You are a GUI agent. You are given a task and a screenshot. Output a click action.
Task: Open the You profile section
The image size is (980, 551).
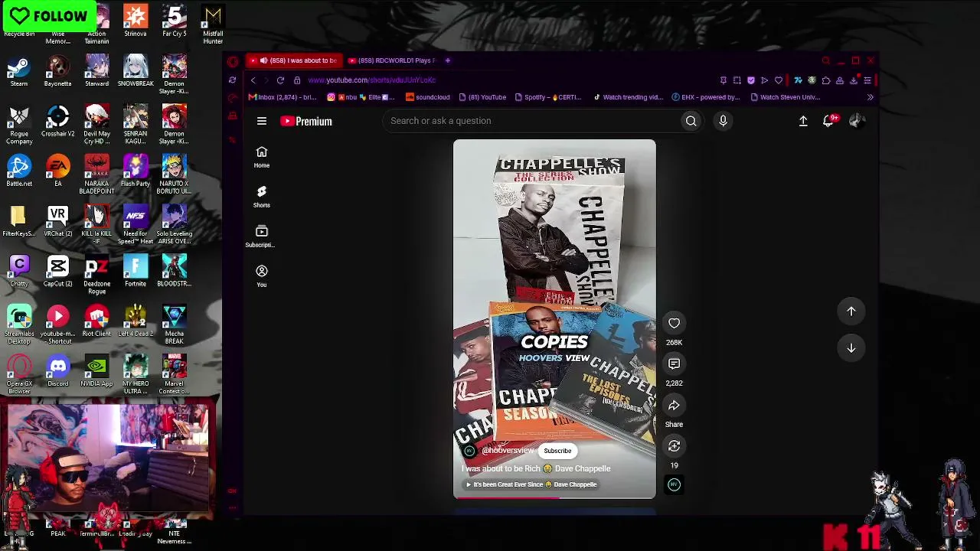point(262,276)
